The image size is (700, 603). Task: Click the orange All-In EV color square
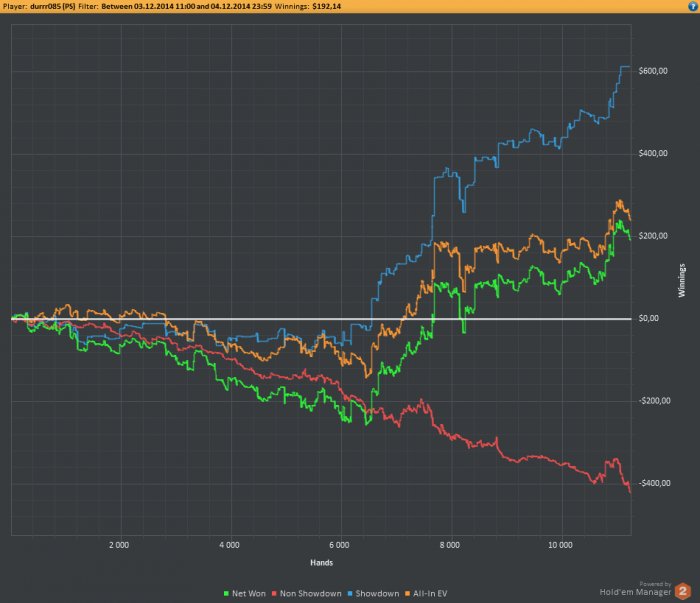[407, 594]
